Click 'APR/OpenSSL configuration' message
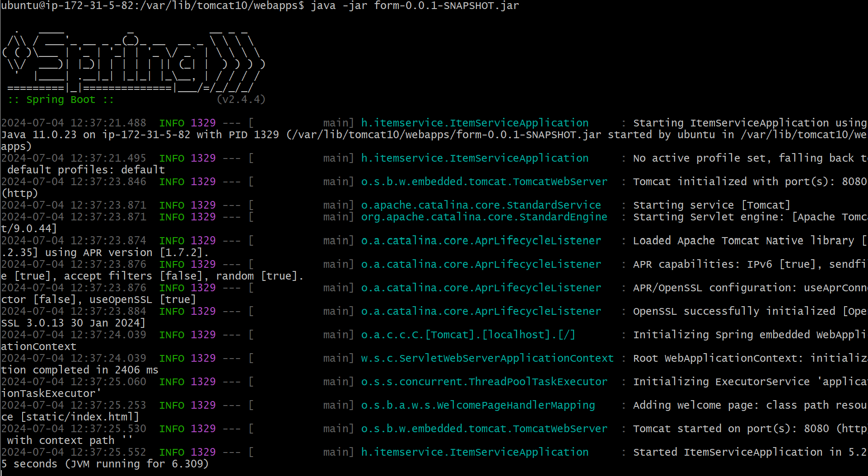Image resolution: width=868 pixels, height=476 pixels. (715, 288)
